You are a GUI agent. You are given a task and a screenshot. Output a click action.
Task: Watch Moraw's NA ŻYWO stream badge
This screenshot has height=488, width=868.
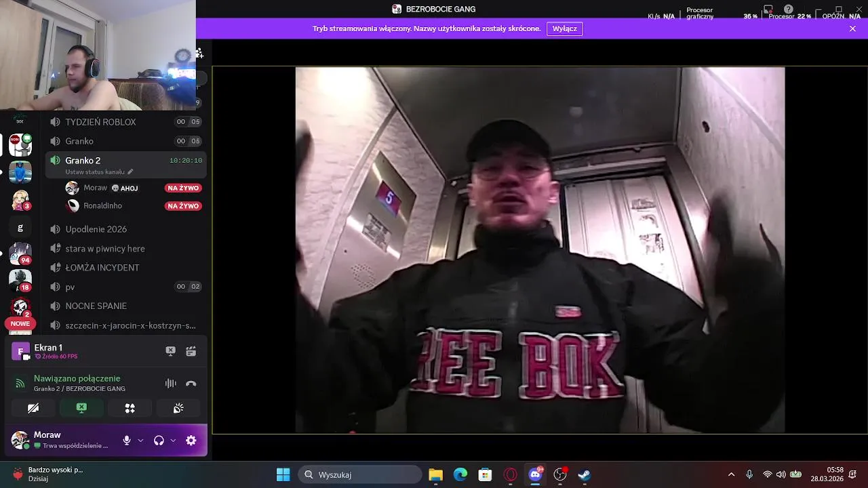183,188
